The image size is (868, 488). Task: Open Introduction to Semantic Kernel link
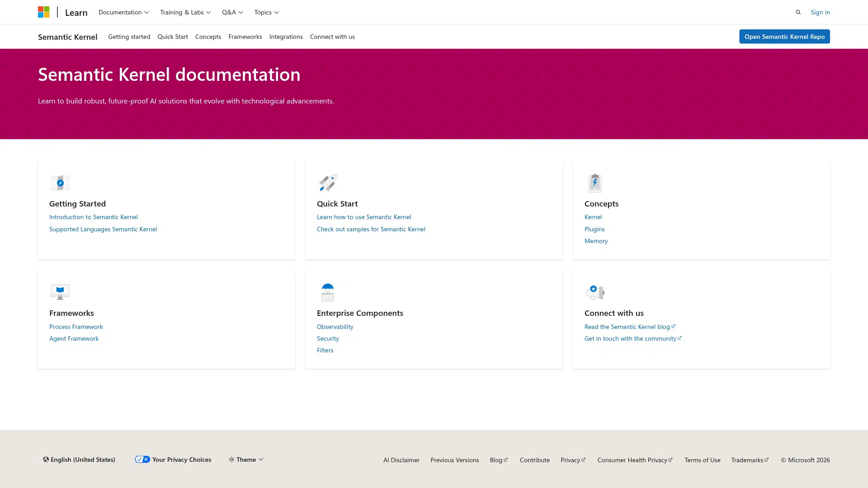coord(94,217)
